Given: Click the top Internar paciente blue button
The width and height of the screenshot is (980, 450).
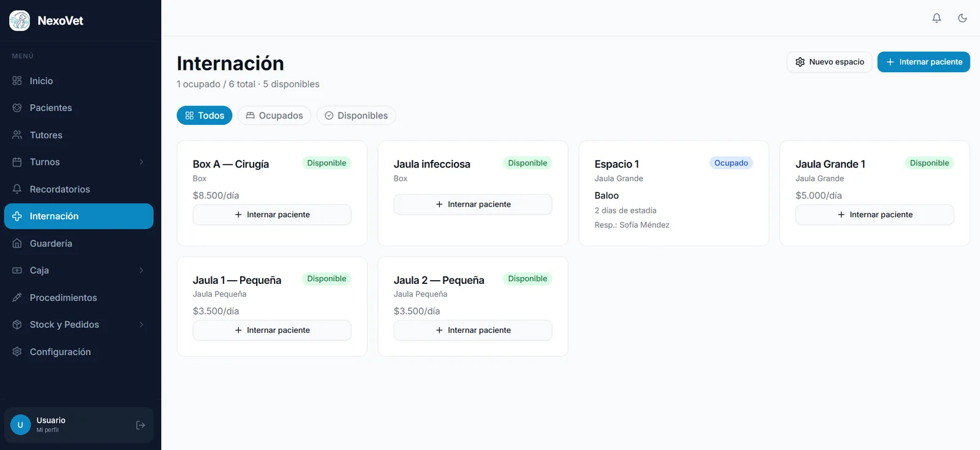Looking at the screenshot, I should point(924,62).
